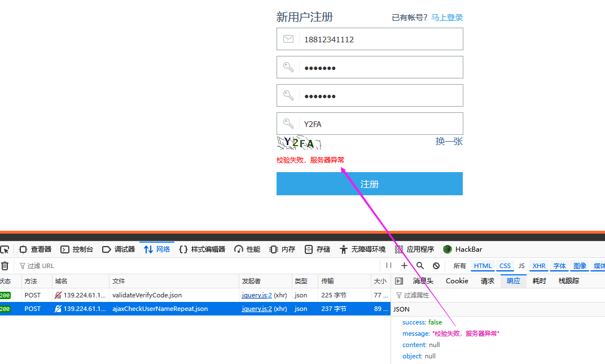Click the 马上登录 login link

click(x=446, y=17)
